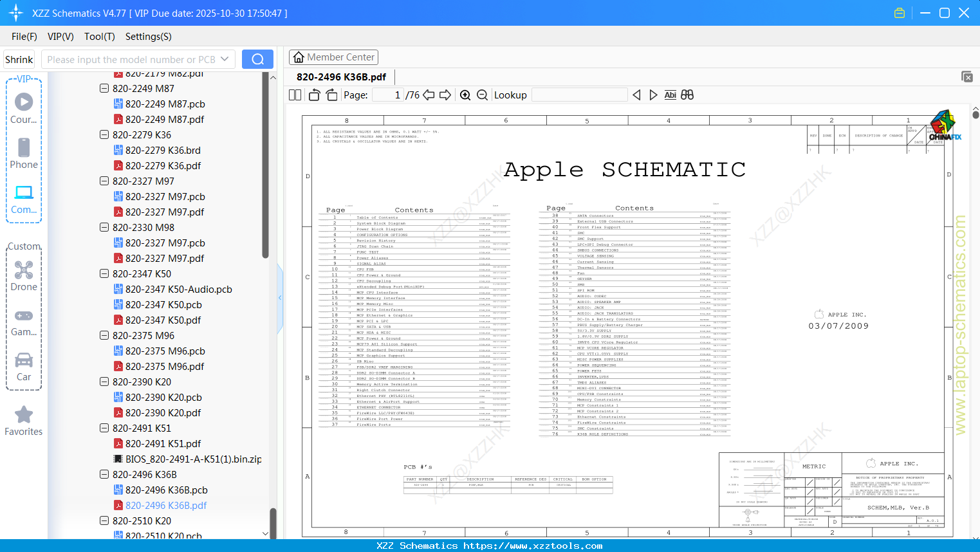The width and height of the screenshot is (980, 552).
Task: Click the Member Center button
Action: click(x=333, y=57)
